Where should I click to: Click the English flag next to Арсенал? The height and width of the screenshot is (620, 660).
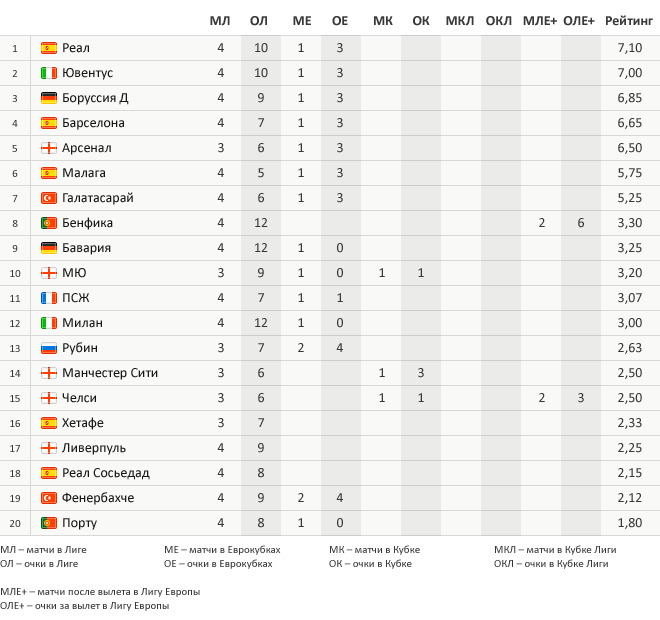(49, 148)
